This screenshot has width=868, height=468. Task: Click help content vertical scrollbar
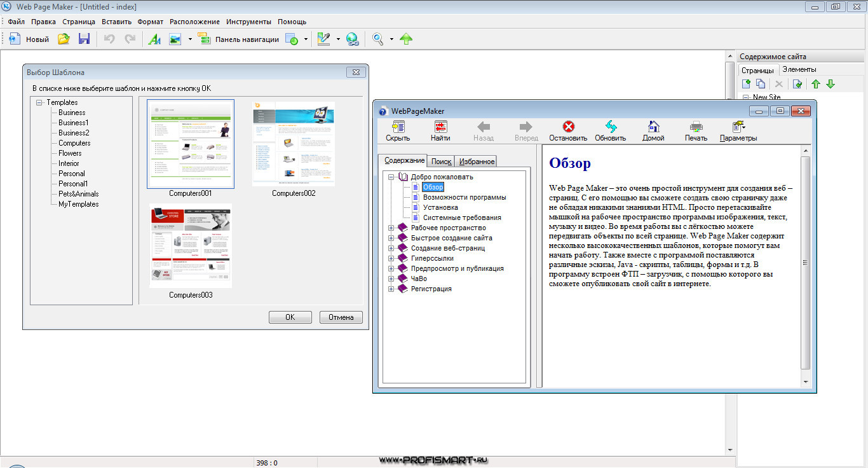806,263
